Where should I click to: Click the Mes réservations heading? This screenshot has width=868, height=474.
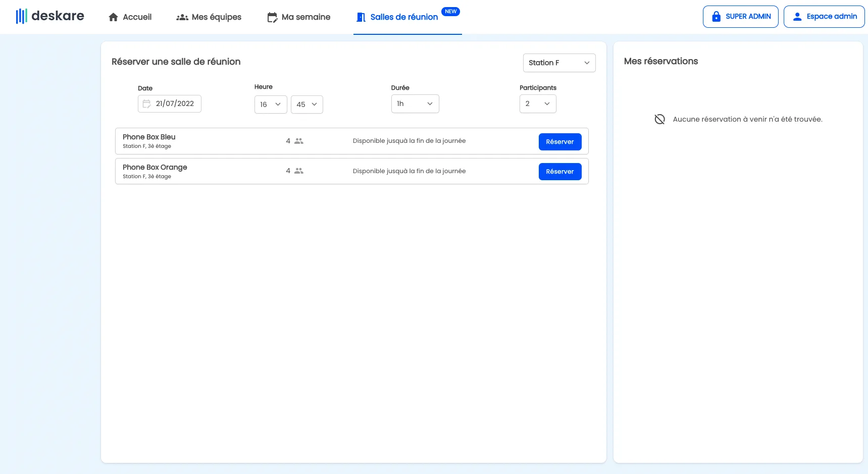point(661,61)
